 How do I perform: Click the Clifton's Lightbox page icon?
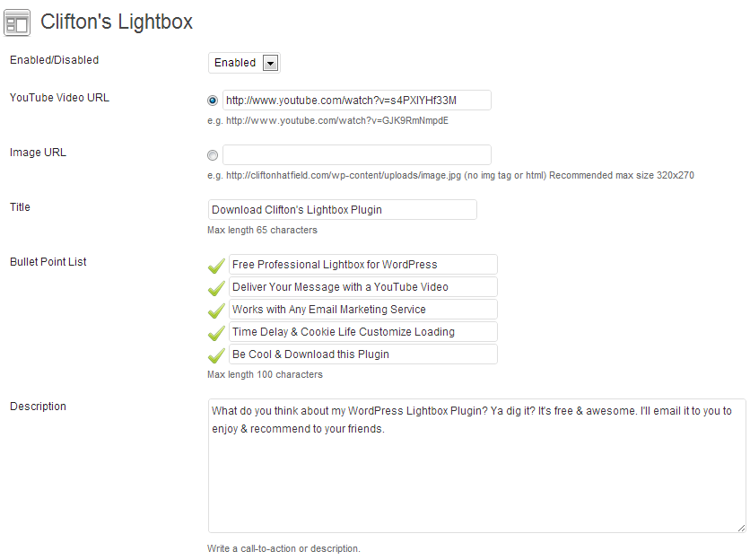click(17, 22)
